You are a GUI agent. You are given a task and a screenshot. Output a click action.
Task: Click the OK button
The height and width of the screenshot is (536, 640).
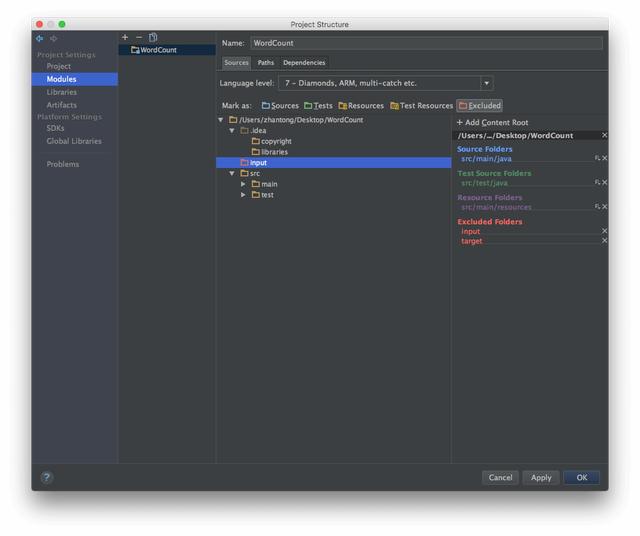[x=582, y=478]
